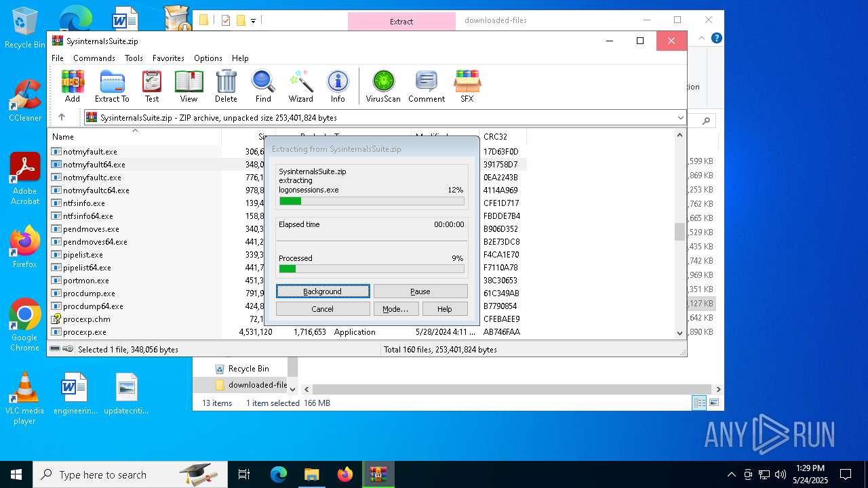Launch Adobe Acrobat desktop icon
This screenshot has width=868, height=488.
25,179
